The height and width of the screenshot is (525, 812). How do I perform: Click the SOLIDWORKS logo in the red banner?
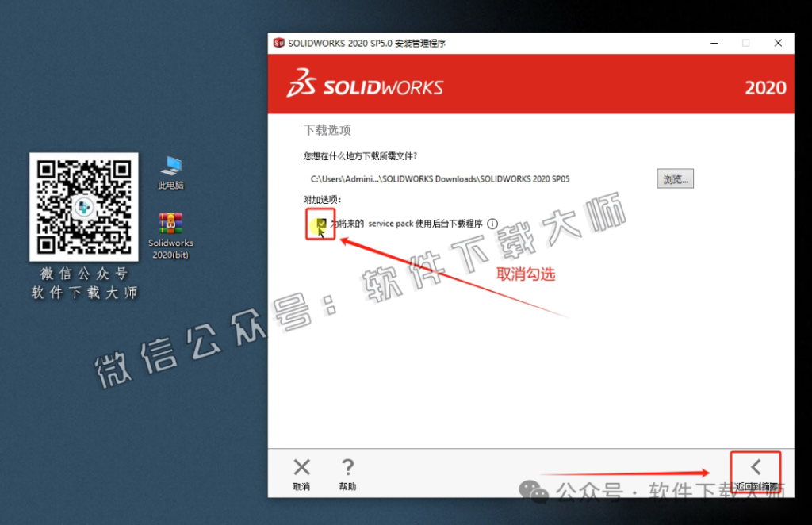365,85
